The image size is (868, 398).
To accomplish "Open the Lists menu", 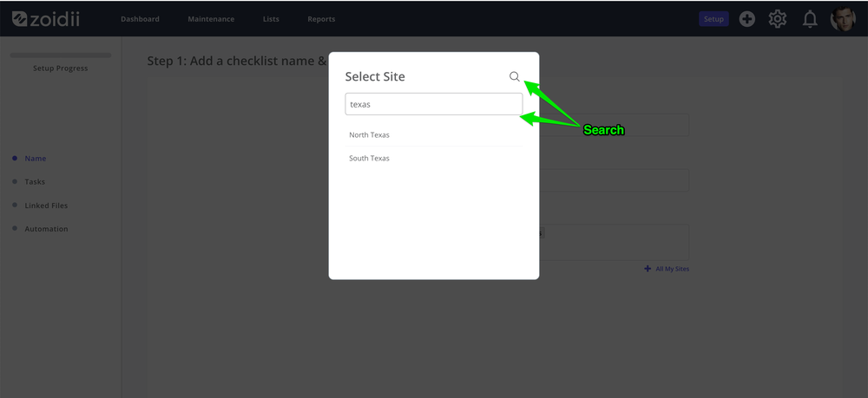I will pyautogui.click(x=271, y=19).
